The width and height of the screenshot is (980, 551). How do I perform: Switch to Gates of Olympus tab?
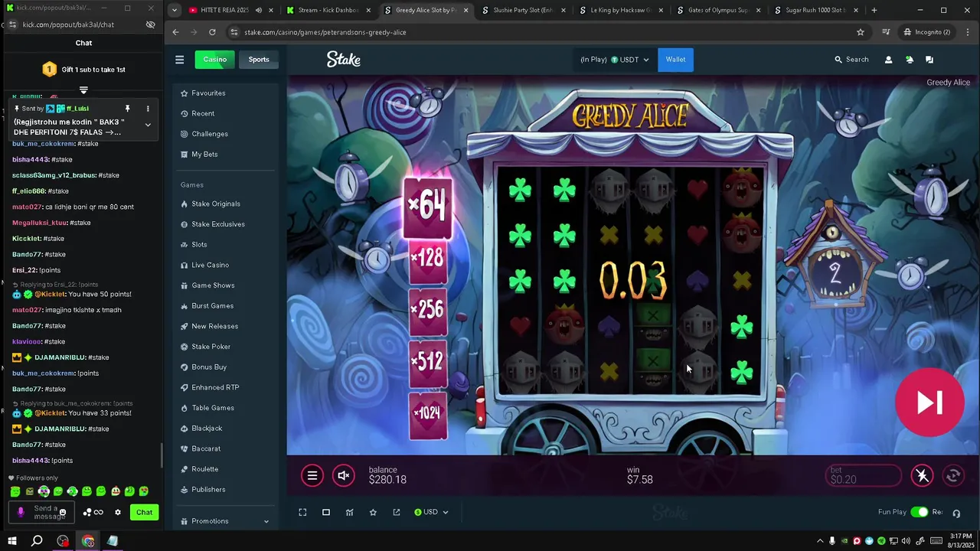pos(718,11)
